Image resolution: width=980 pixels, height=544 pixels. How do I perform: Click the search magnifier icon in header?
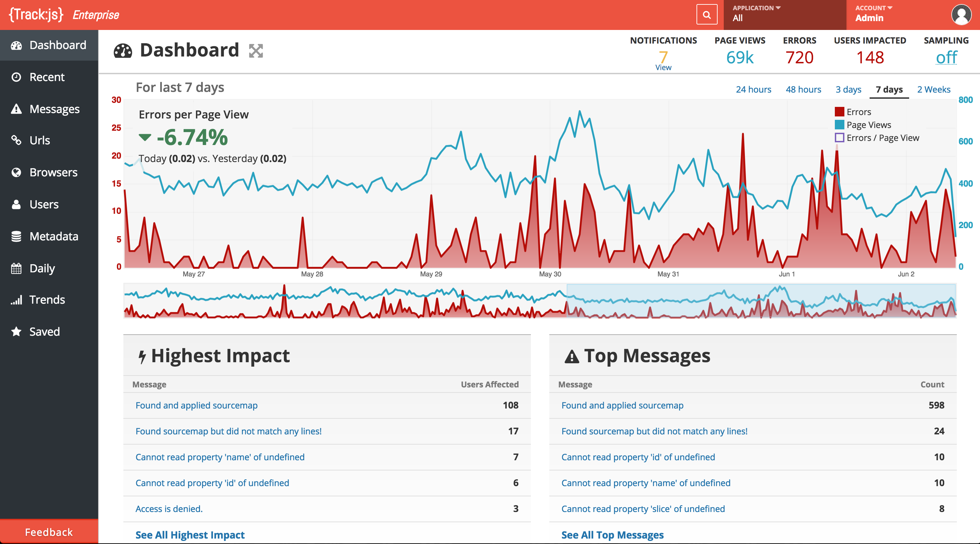(706, 15)
